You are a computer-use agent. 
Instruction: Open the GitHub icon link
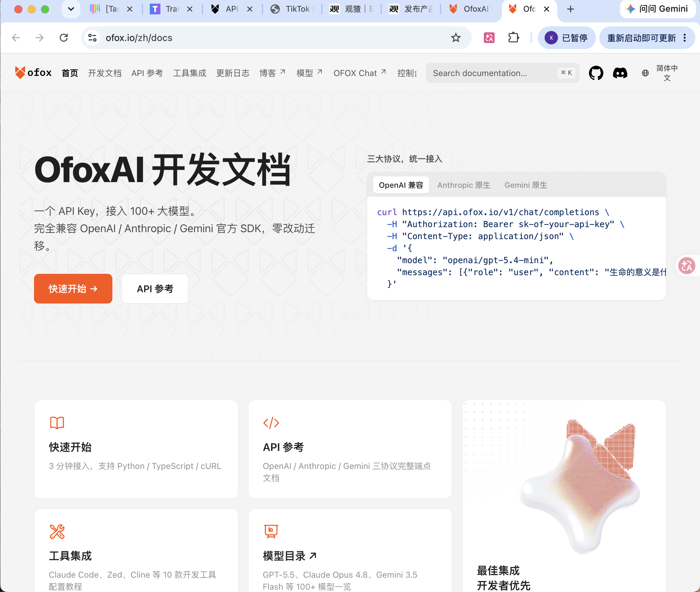pos(596,73)
